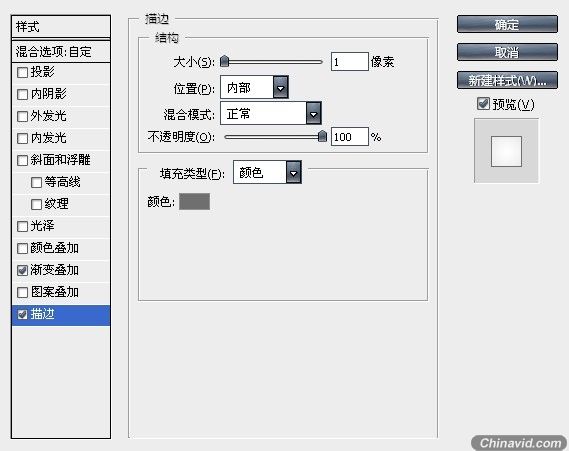Click the 不透明度 opacity value field
The width and height of the screenshot is (569, 451).
(350, 137)
